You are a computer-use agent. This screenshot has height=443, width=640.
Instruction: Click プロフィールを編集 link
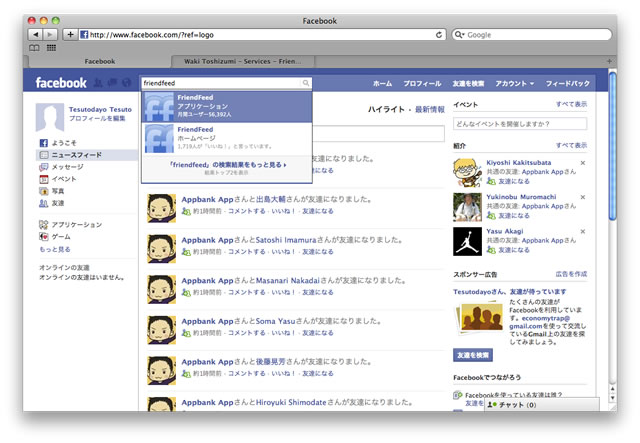point(97,118)
